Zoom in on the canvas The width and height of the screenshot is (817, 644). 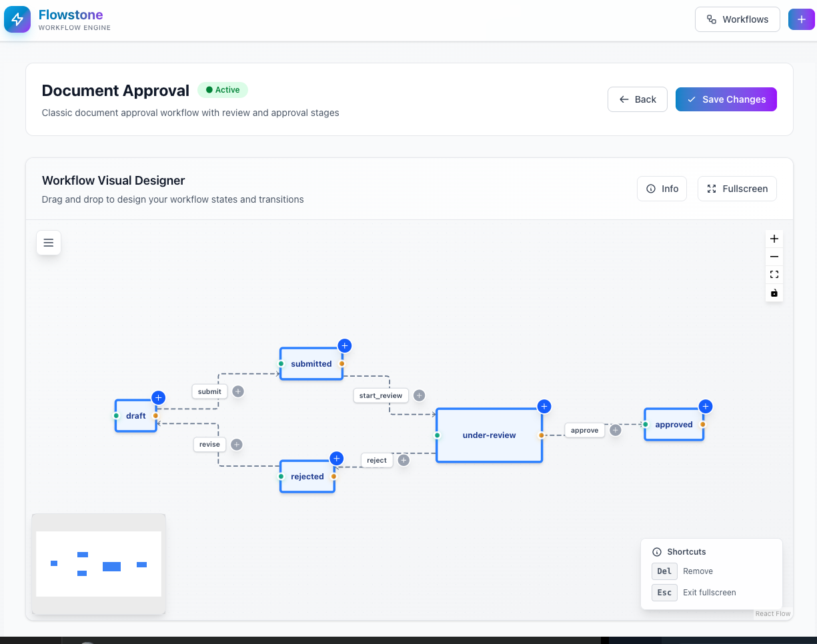[x=774, y=239]
